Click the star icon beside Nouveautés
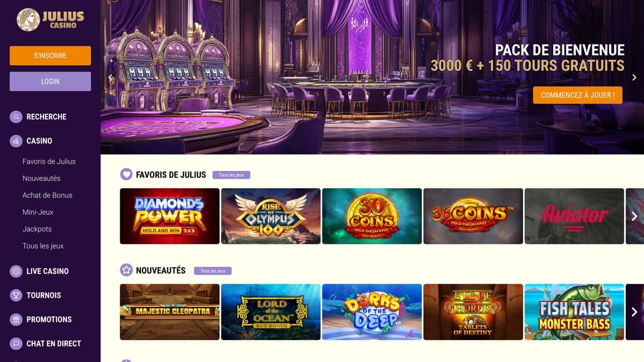Image resolution: width=644 pixels, height=362 pixels. click(126, 270)
